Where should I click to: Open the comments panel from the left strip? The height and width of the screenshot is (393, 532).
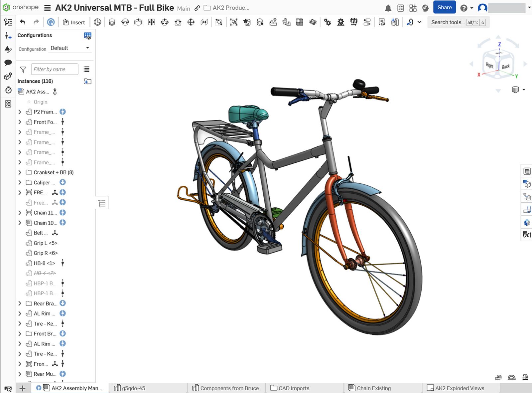pos(8,63)
